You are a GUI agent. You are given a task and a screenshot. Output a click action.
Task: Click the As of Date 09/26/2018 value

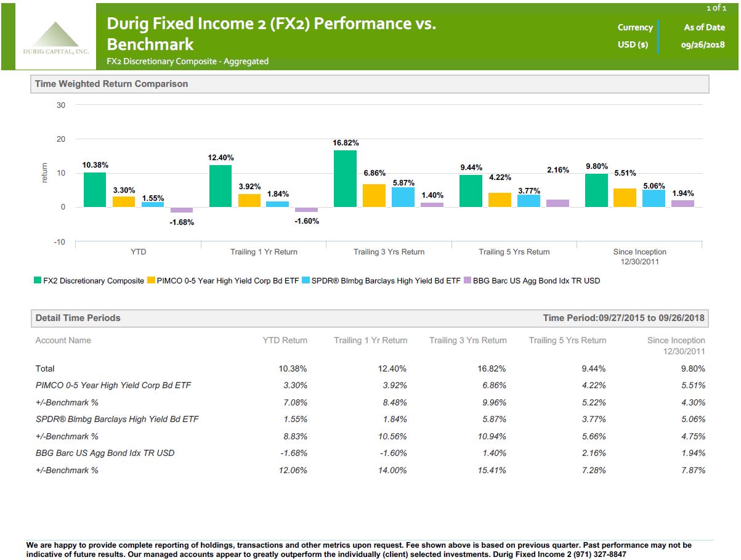pyautogui.click(x=703, y=45)
